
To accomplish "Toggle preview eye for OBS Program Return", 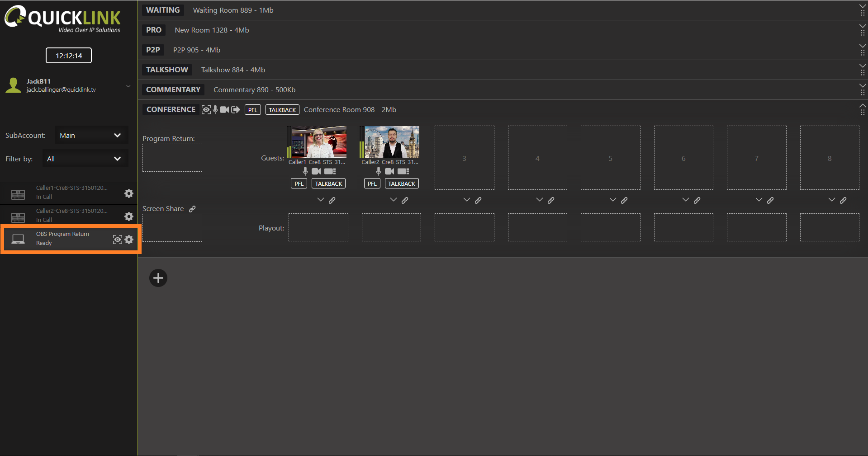I will click(x=118, y=240).
